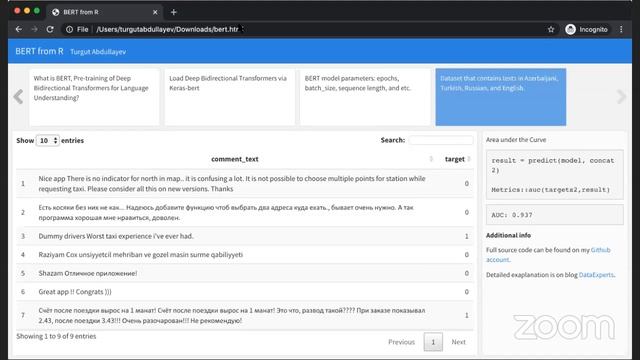
Task: Click the Next pagination button
Action: pos(458,342)
